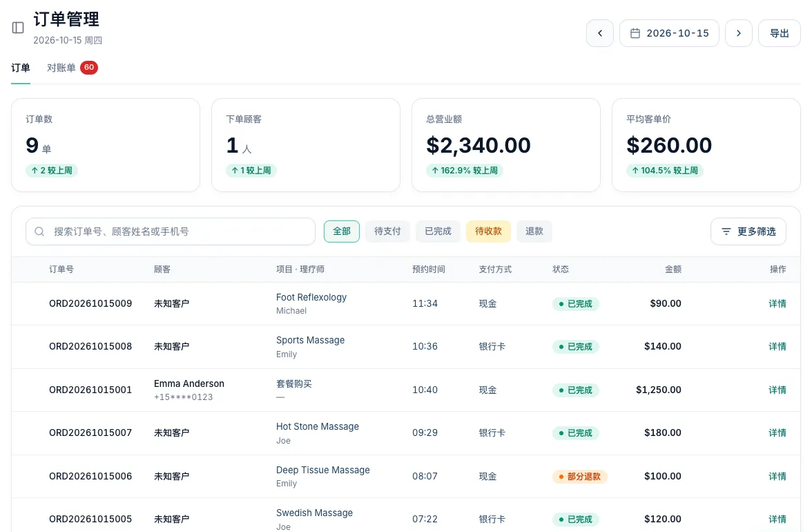This screenshot has height=532, width=812.
Task: Select the 全部 filter chip
Action: [x=342, y=231]
